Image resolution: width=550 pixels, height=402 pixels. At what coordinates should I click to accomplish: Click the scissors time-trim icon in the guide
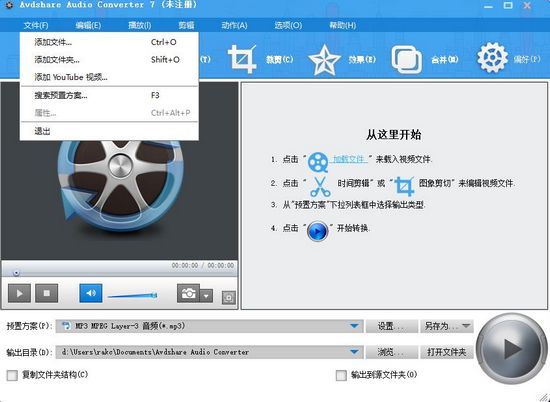pos(320,187)
